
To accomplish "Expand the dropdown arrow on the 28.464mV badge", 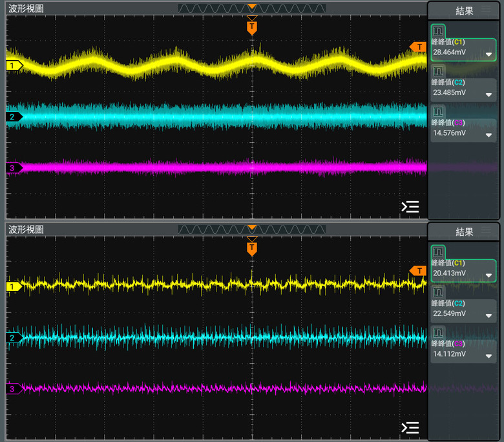I will click(x=488, y=55).
